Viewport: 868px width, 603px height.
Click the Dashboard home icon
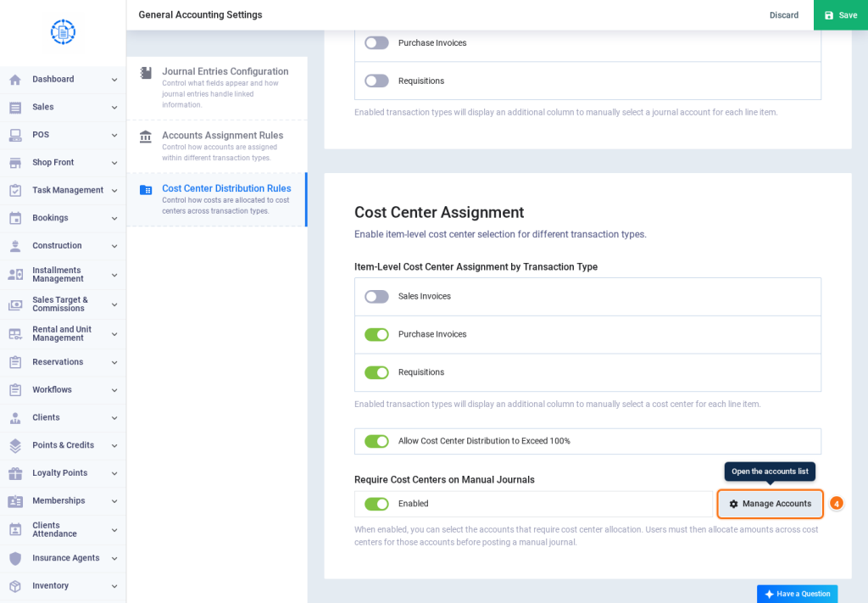(15, 79)
